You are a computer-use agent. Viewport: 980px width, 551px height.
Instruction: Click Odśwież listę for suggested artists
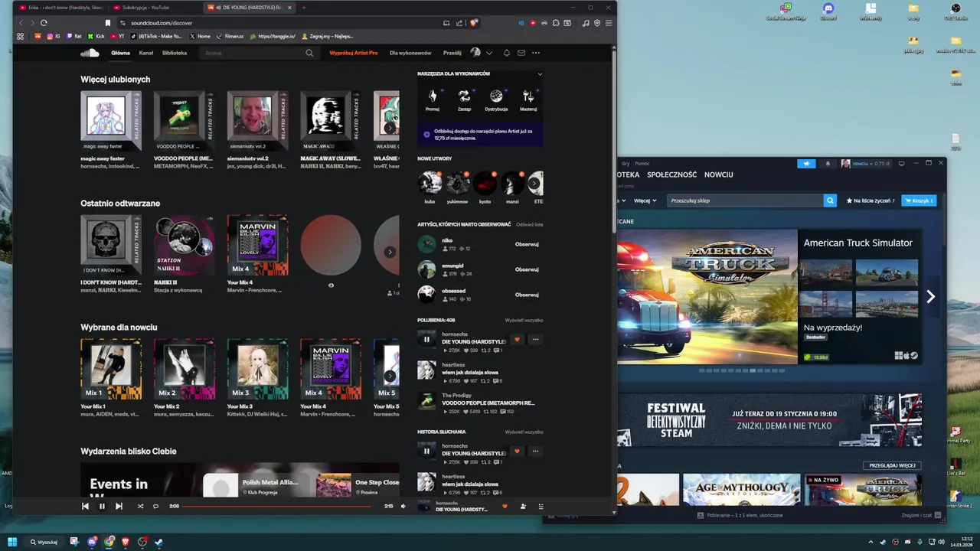tap(530, 224)
